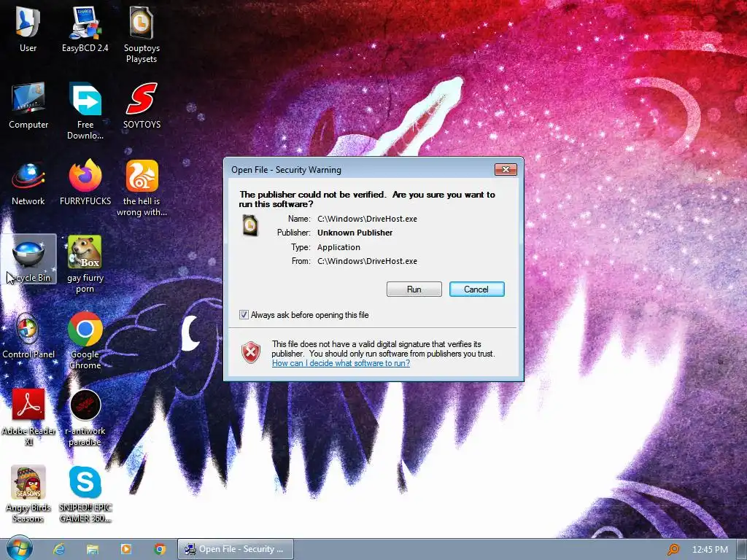Click the Unknown Publisher text
747x560 pixels.
[355, 233]
